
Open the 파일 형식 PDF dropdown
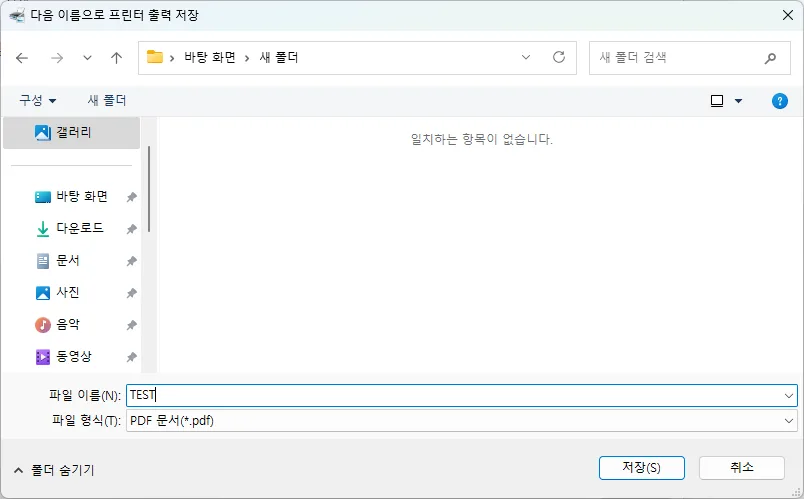(789, 421)
